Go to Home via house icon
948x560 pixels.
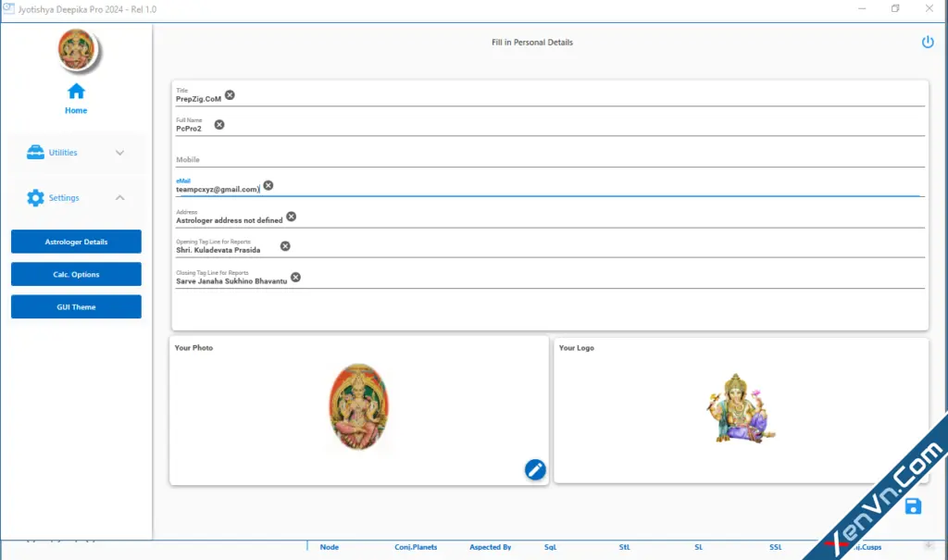[76, 92]
